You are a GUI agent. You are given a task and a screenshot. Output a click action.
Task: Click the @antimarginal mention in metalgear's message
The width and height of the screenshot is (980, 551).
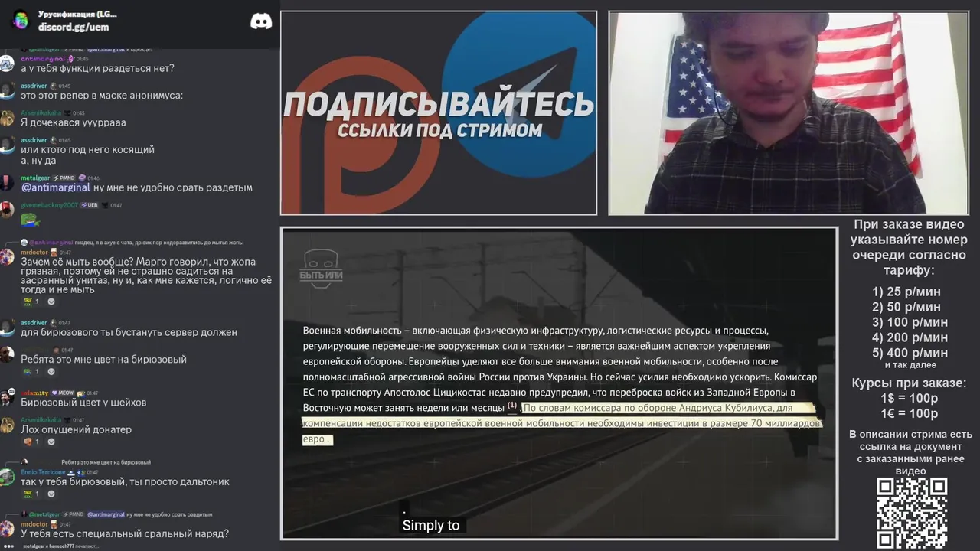(56, 187)
